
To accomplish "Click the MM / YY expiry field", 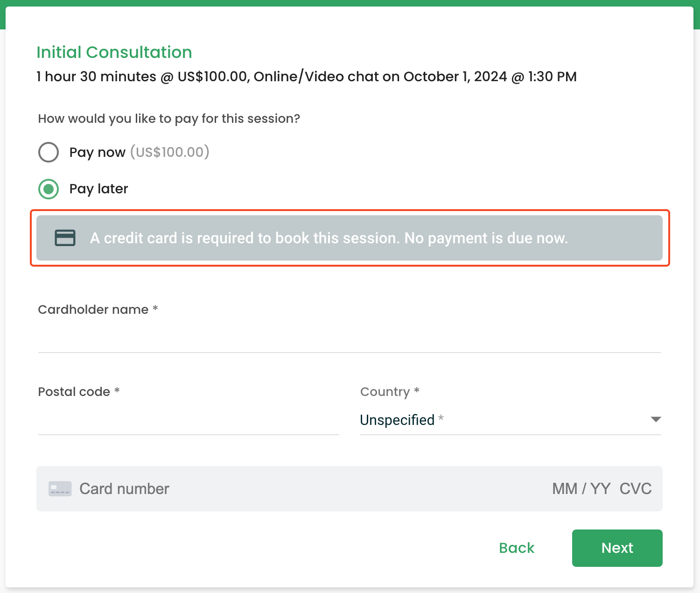I will point(581,489).
